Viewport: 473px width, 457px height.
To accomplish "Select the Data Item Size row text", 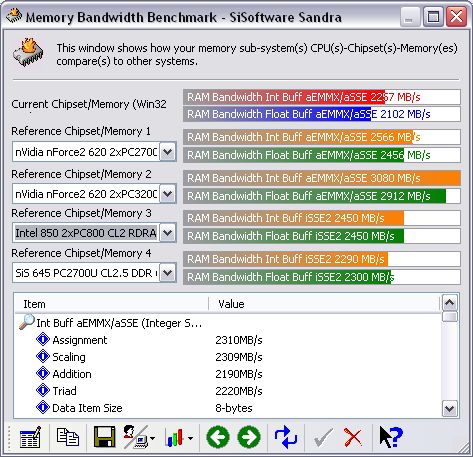I will [x=87, y=408].
